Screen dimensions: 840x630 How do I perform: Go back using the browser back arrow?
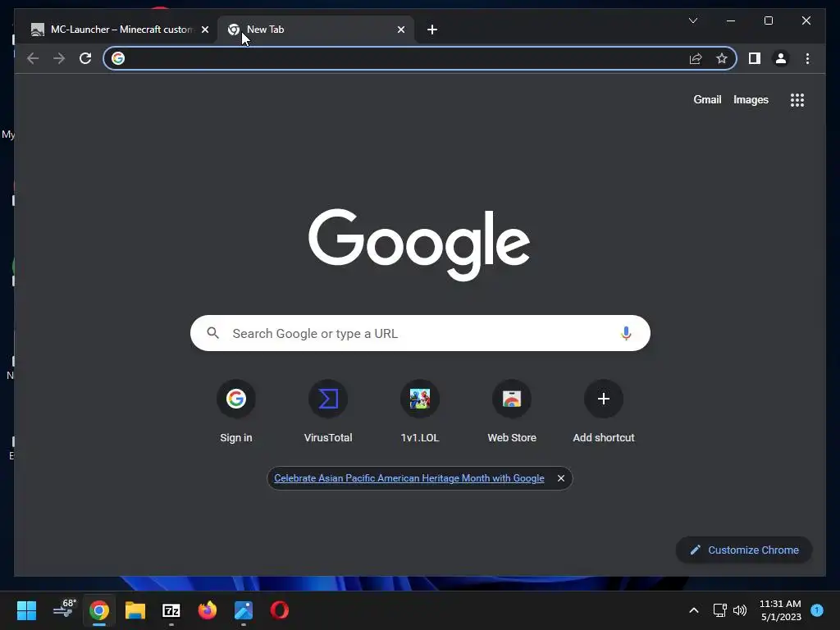[x=33, y=58]
